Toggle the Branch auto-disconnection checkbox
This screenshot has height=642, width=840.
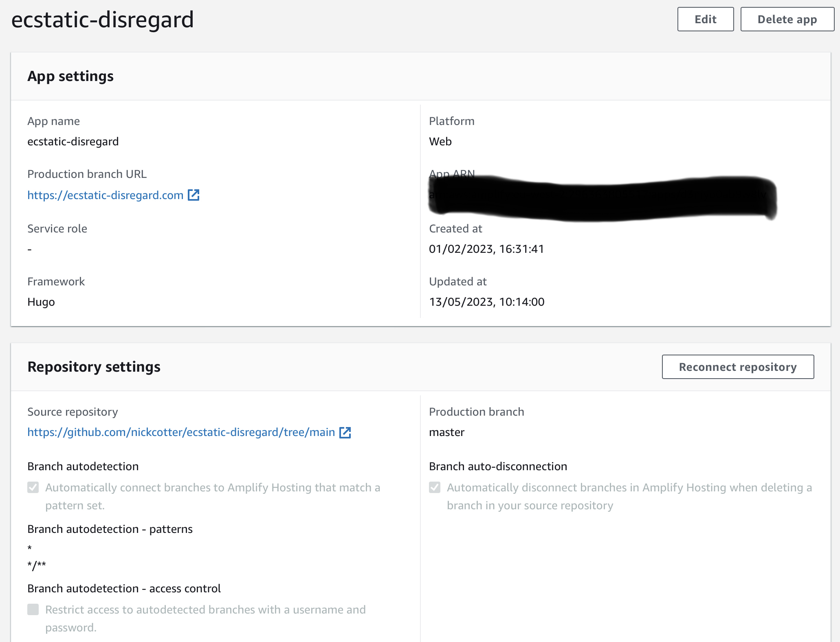tap(435, 487)
